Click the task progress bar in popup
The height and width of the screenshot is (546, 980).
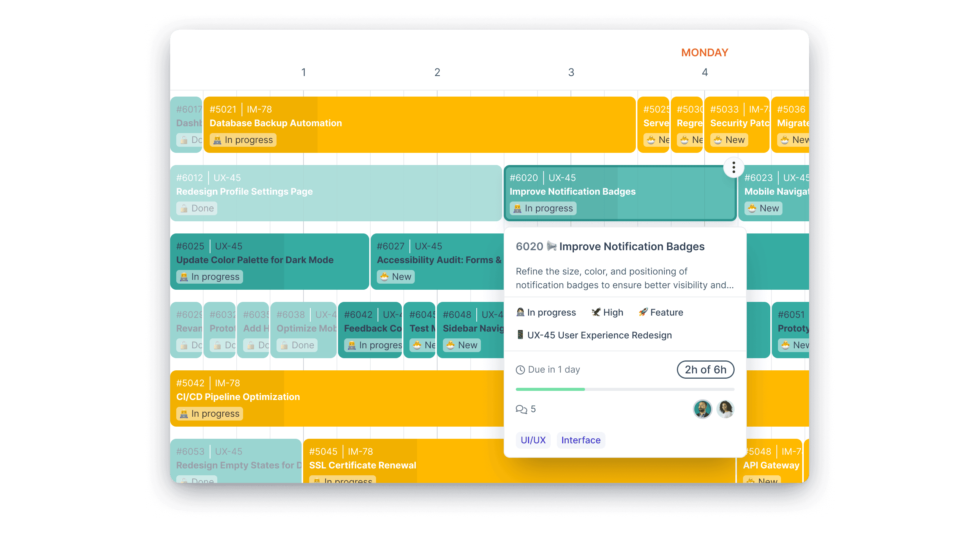coord(625,389)
